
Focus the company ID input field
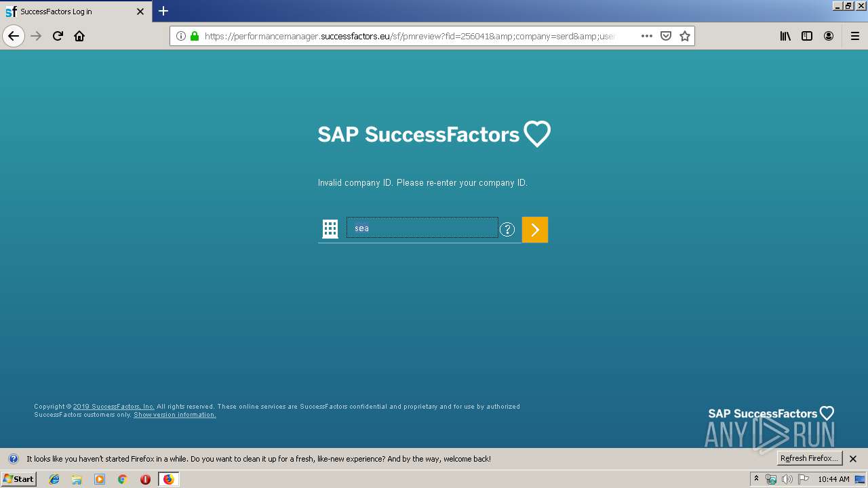pyautogui.click(x=422, y=228)
